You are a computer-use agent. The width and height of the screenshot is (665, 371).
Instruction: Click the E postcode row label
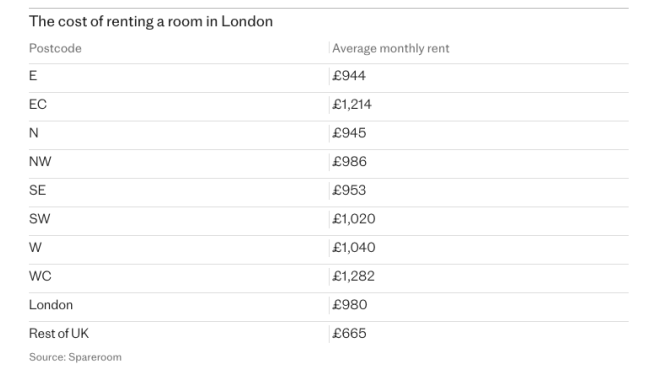(x=33, y=75)
